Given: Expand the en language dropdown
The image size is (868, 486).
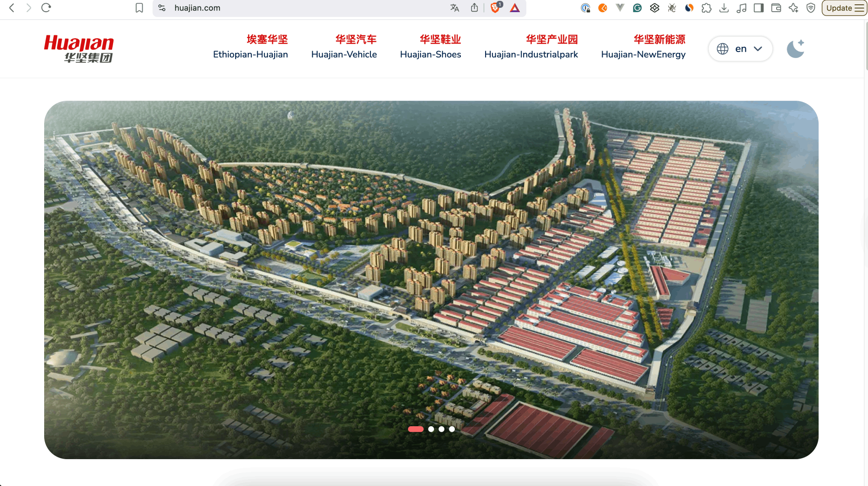Looking at the screenshot, I should click(x=740, y=49).
